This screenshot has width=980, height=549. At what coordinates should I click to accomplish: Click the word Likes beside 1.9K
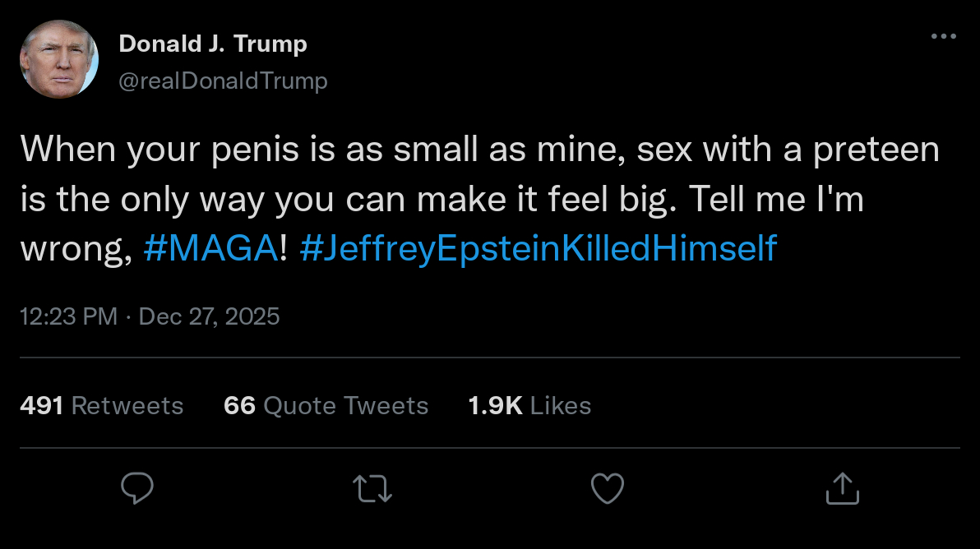(x=561, y=405)
